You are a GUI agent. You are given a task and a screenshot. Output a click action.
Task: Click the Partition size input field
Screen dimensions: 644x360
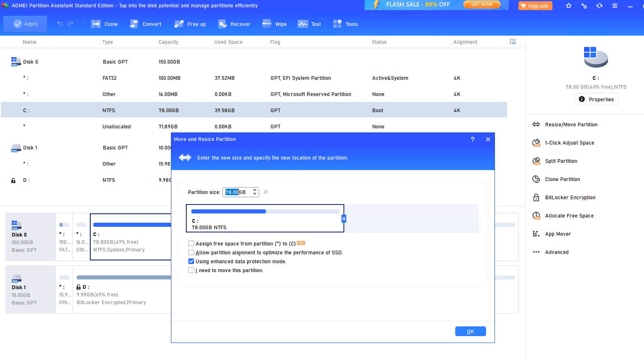click(x=238, y=192)
